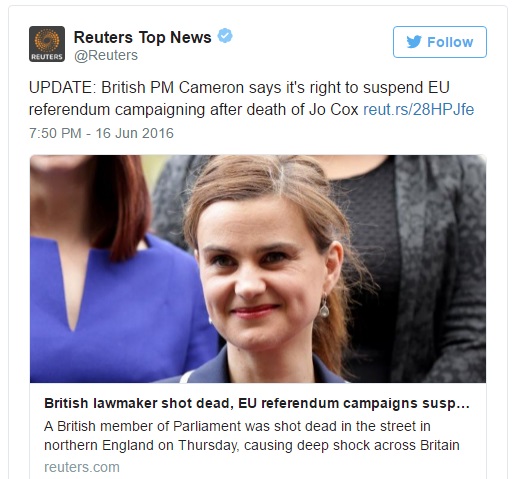Click the article description about Parliament member
The width and height of the screenshot is (518, 479).
[252, 436]
